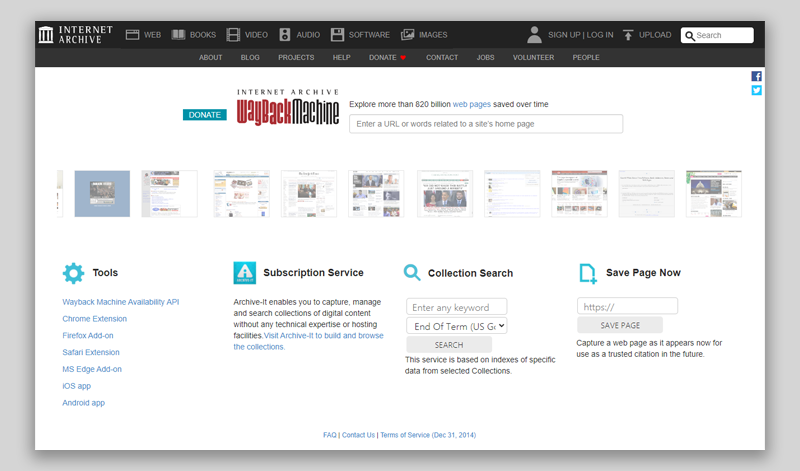
Task: Open the rightmost Capitol building thumbnail
Action: pyautogui.click(x=714, y=194)
